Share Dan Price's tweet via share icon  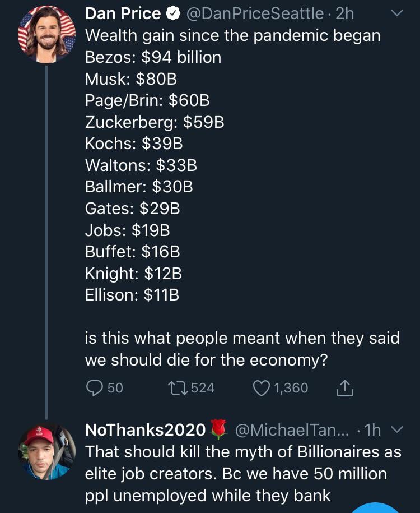(x=344, y=387)
